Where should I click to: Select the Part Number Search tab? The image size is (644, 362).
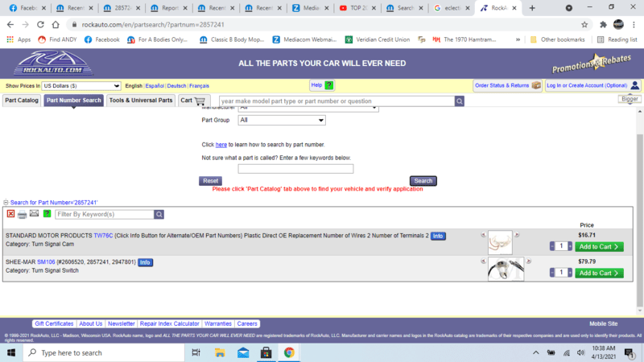pos(73,101)
